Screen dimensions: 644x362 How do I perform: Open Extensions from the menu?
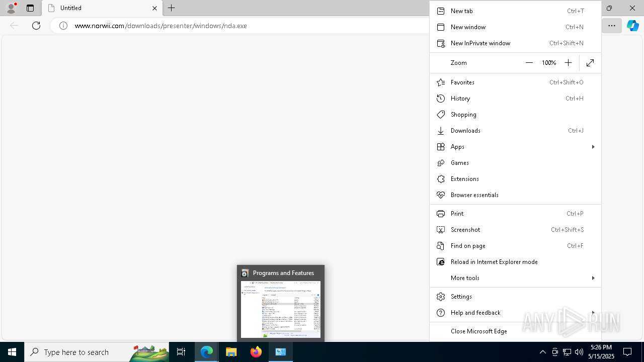(x=515, y=179)
